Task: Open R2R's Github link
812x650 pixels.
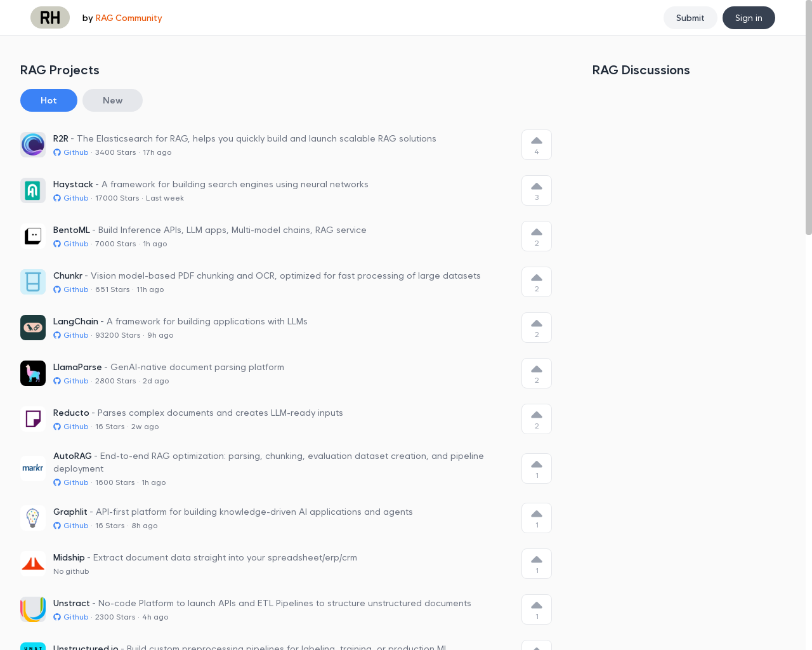Action: click(x=71, y=152)
